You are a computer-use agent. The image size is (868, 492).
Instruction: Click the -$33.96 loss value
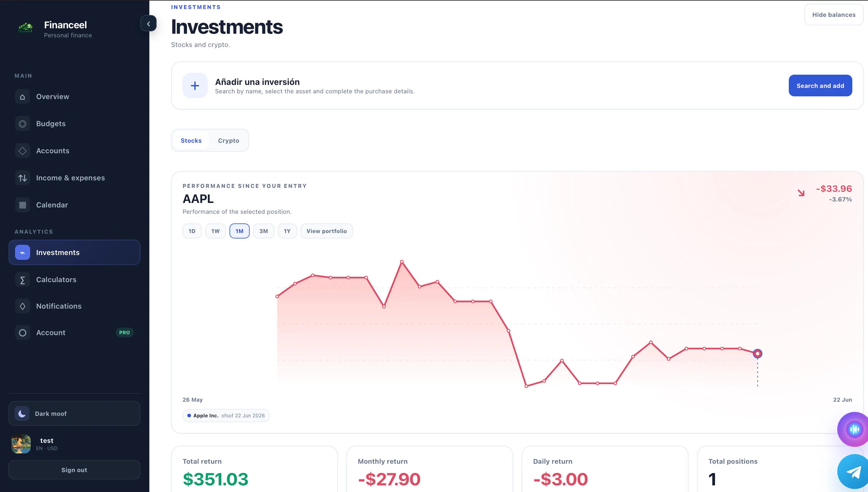(x=834, y=188)
